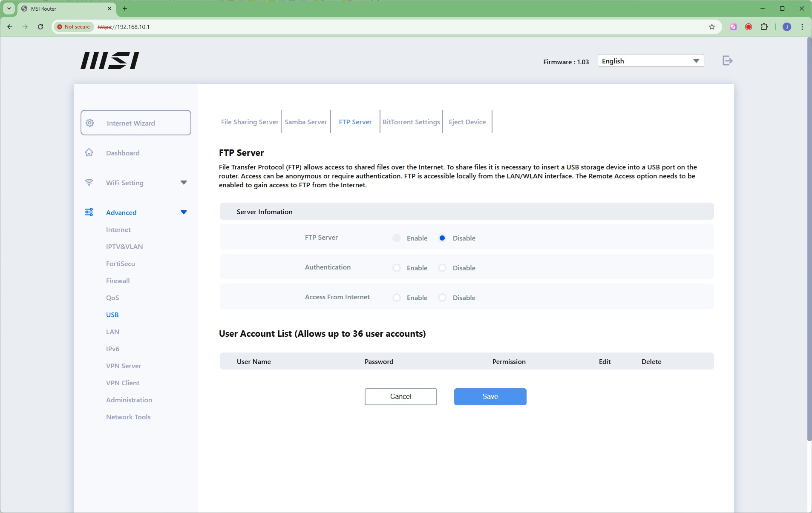Open FortiSecu settings
This screenshot has width=812, height=513.
[x=121, y=264]
